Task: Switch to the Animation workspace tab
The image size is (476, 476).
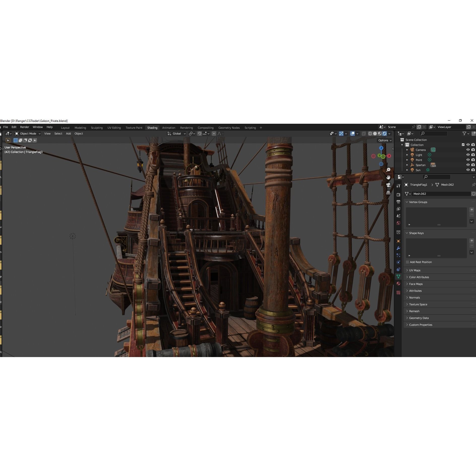Action: (168, 128)
